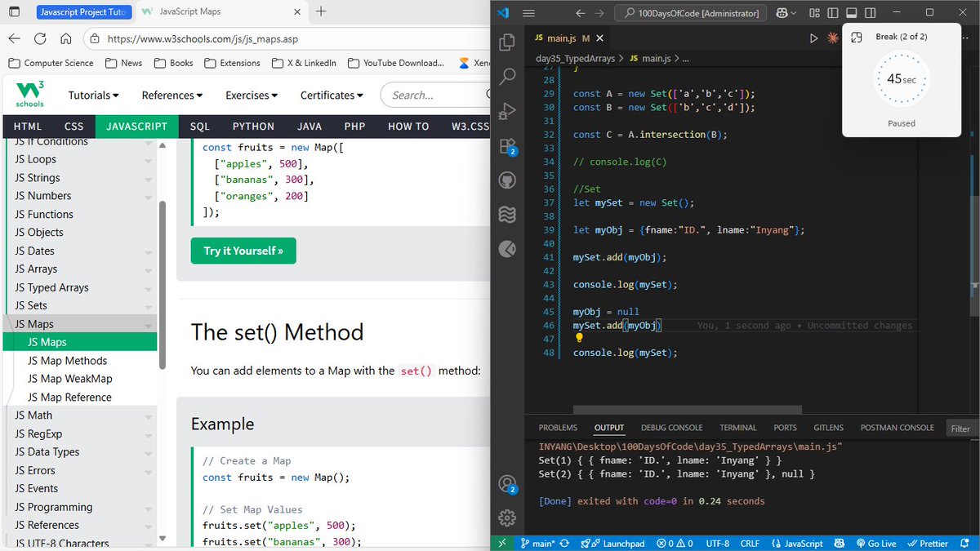Open the References dropdown on W3Schools
Image resolution: width=980 pixels, height=551 pixels.
coord(174,96)
